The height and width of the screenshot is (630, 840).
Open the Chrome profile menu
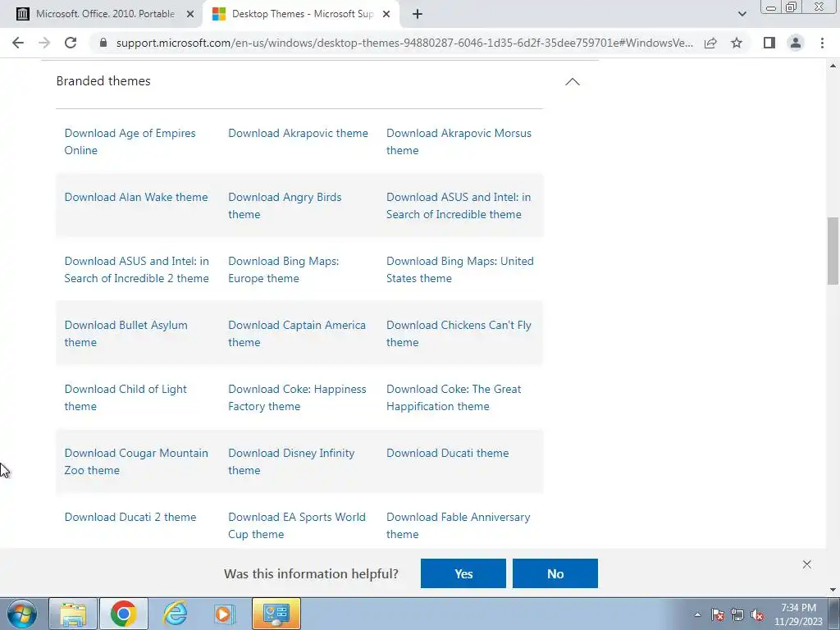(x=796, y=43)
